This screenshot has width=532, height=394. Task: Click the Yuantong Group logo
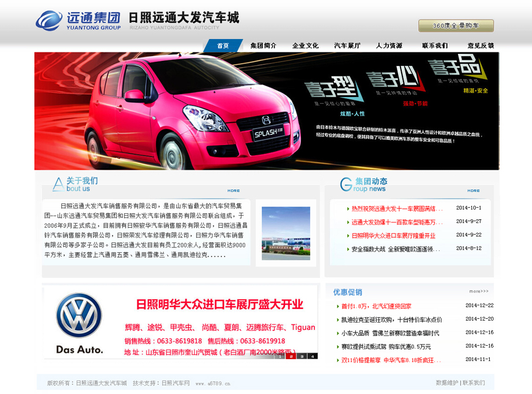coord(78,20)
